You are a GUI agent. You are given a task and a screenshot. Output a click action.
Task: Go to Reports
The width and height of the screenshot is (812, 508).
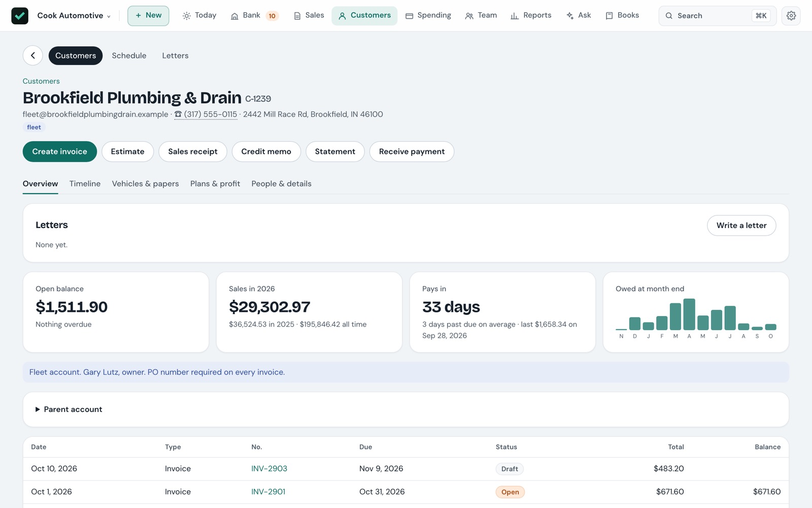coord(531,16)
